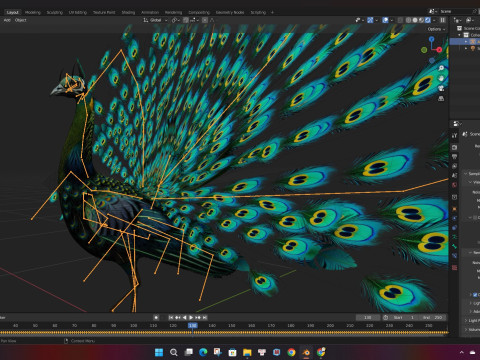Viewport: 480px width, 360px height.
Task: Jump to the start frame of the timeline
Action: click(171, 318)
